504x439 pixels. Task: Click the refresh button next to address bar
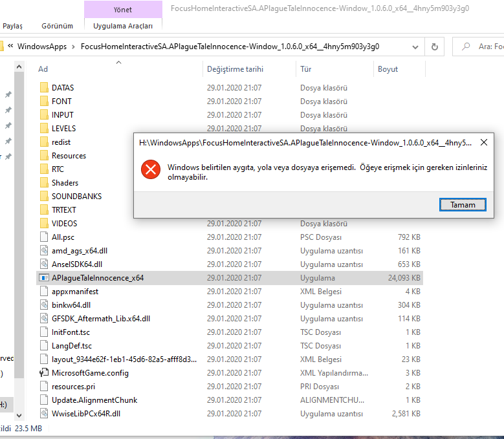435,47
